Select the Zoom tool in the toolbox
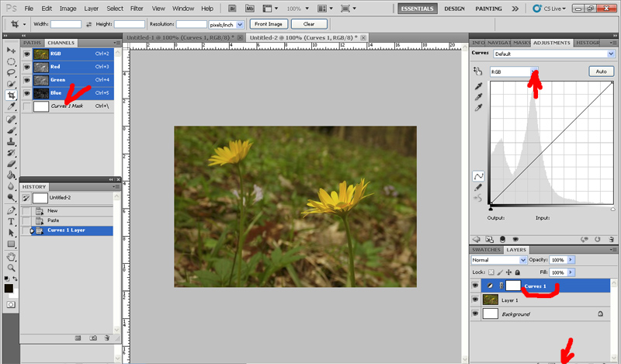621x364 pixels. (x=11, y=267)
